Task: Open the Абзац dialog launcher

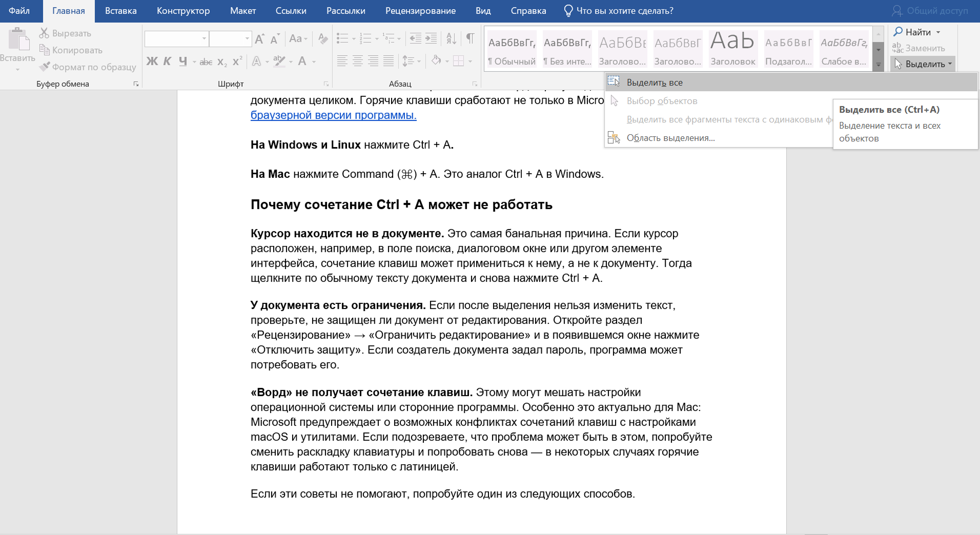Action: coord(475,84)
